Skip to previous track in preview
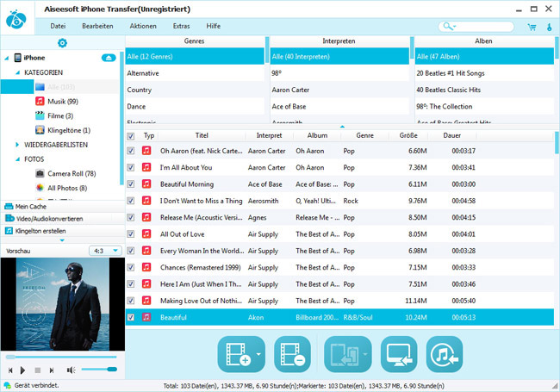The width and height of the screenshot is (560, 392). click(10, 370)
